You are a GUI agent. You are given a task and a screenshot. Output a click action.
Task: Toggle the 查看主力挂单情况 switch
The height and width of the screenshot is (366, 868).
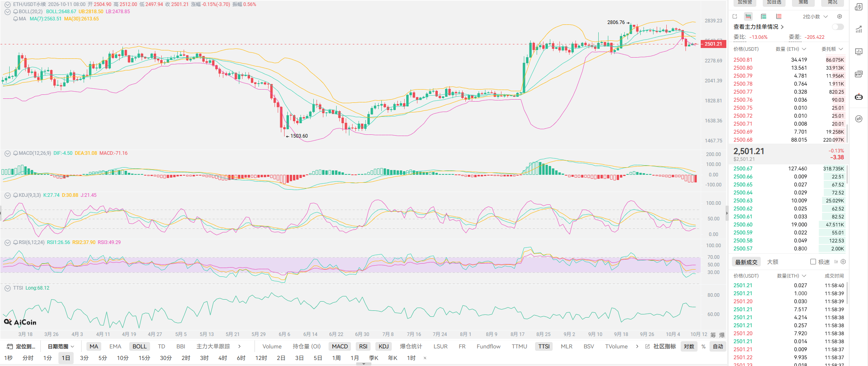838,27
